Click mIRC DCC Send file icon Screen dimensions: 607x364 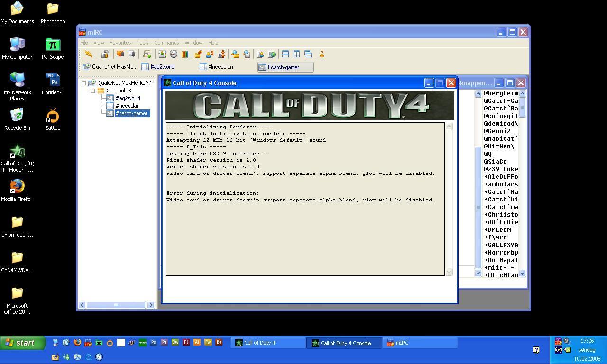click(198, 54)
